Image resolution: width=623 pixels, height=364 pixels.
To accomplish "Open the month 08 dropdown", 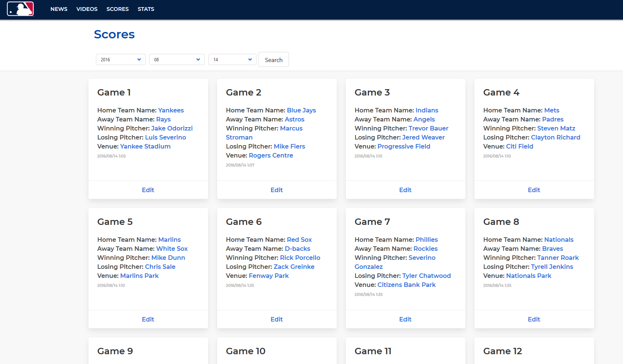I will (x=177, y=59).
